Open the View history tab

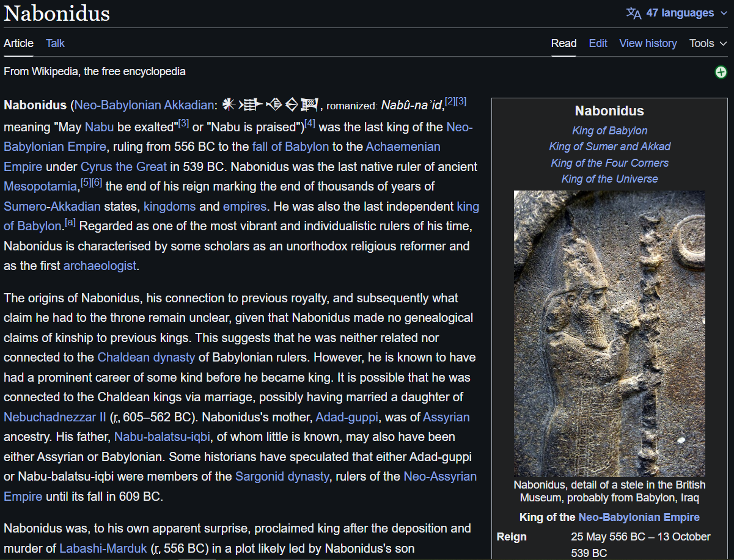point(648,43)
